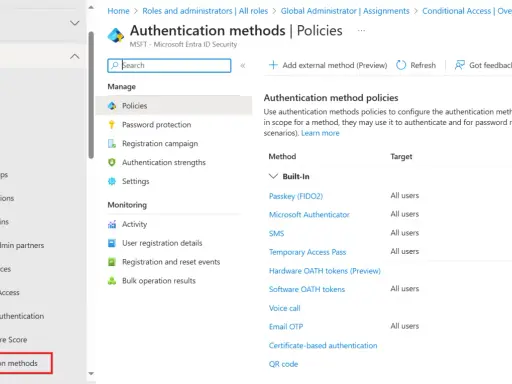Open the 'Score' item in left sidebar

[14, 340]
